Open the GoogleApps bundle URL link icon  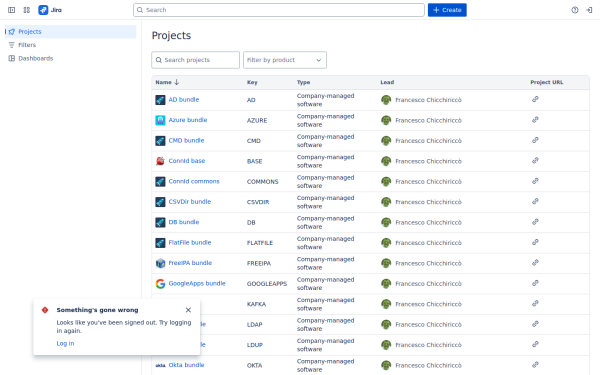(x=535, y=283)
